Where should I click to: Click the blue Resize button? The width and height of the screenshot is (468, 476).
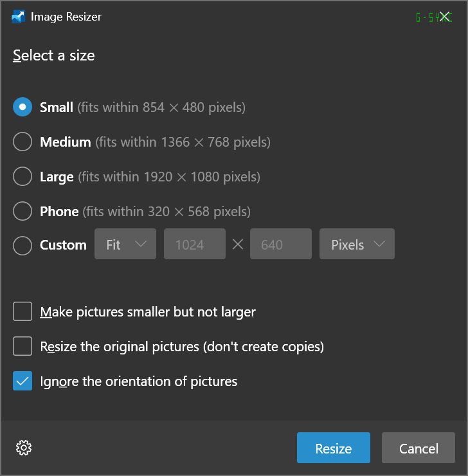pyautogui.click(x=334, y=448)
